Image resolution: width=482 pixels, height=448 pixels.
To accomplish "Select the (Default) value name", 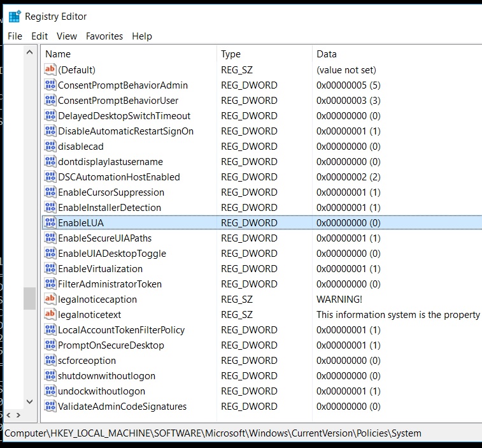I will 76,70.
